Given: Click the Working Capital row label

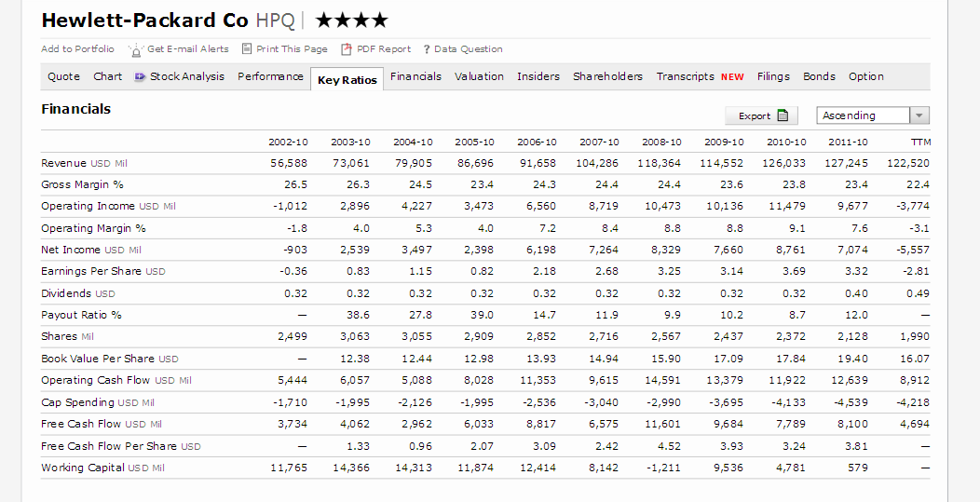Looking at the screenshot, I should 102,468.
